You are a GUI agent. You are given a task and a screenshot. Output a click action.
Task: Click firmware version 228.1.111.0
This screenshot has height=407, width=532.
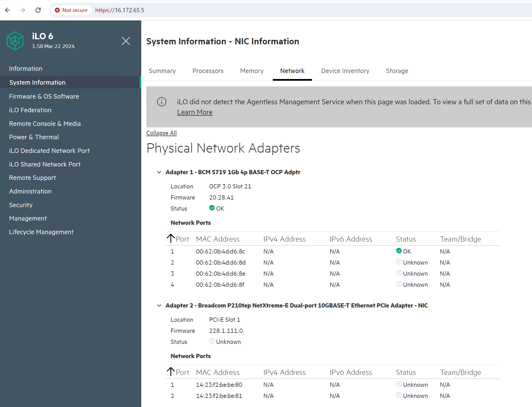226,331
